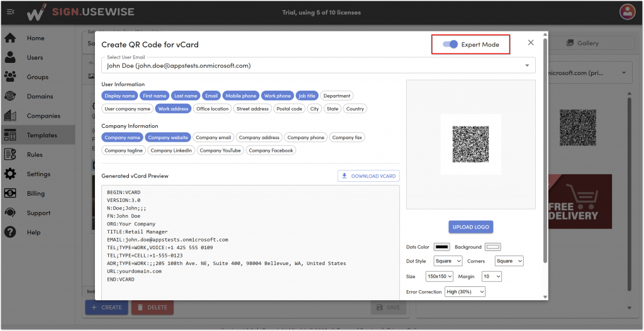Click the Templates layout icon
Viewport: 644px width, 331px height.
point(10,135)
